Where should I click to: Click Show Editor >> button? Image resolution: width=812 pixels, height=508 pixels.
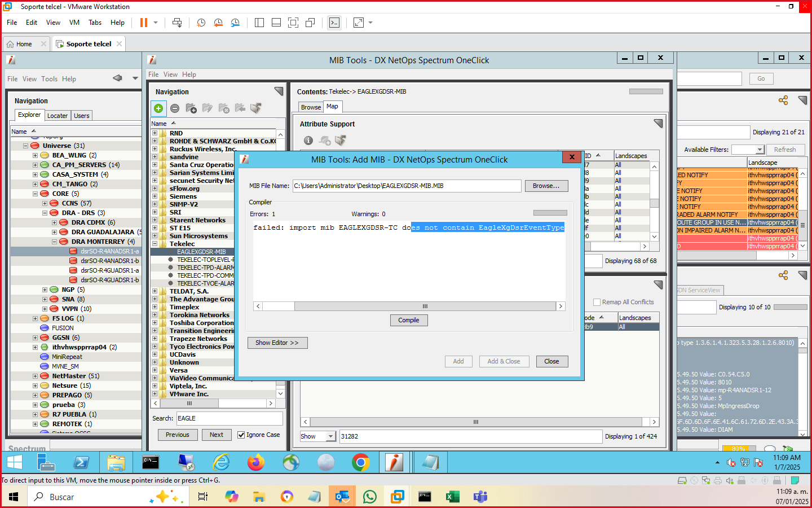coord(277,343)
